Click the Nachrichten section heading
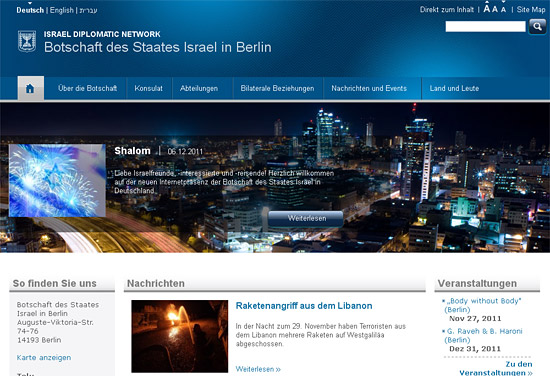The height and width of the screenshot is (376, 550). coord(156,283)
